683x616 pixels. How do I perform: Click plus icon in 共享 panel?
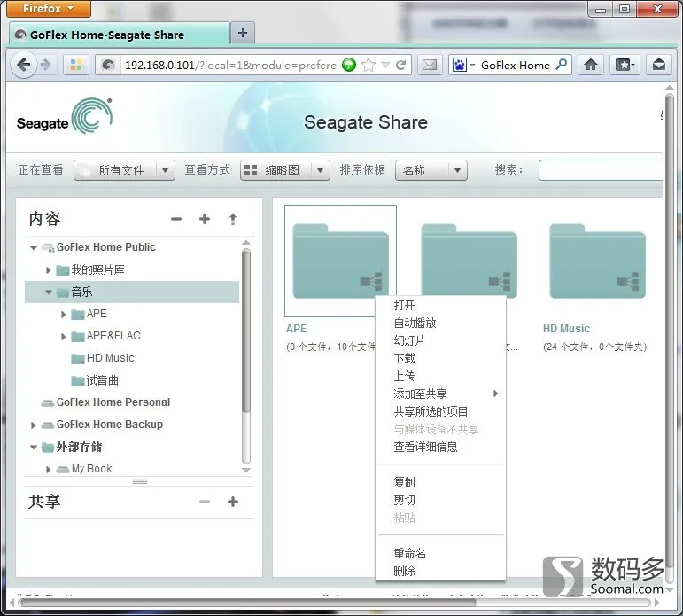coord(233,502)
